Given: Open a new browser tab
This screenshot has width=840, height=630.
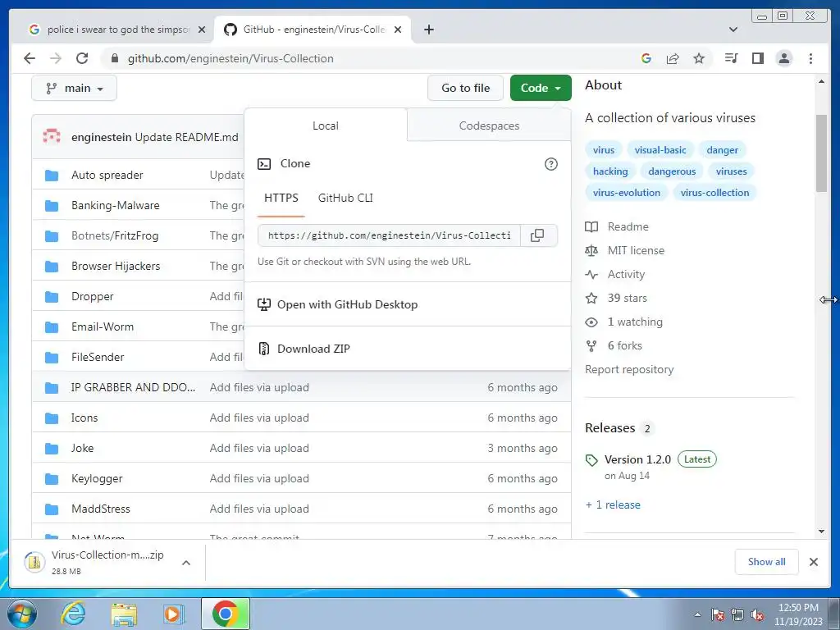Looking at the screenshot, I should (428, 30).
